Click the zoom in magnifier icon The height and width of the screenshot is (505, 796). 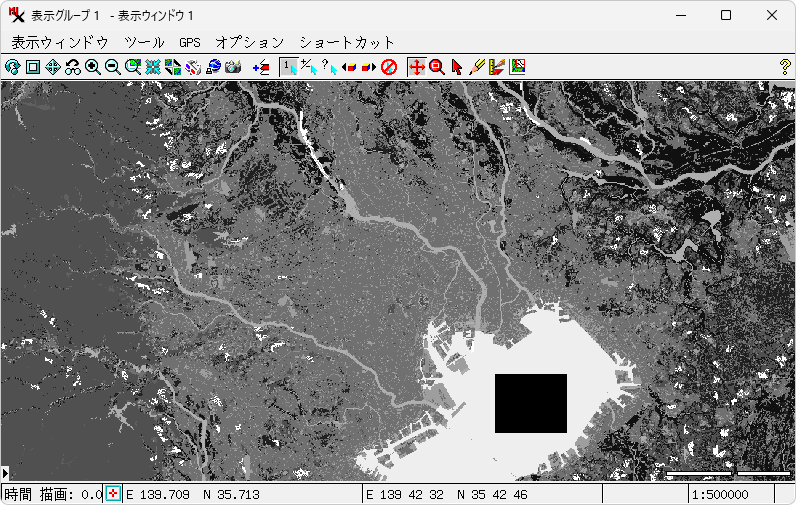[x=93, y=67]
